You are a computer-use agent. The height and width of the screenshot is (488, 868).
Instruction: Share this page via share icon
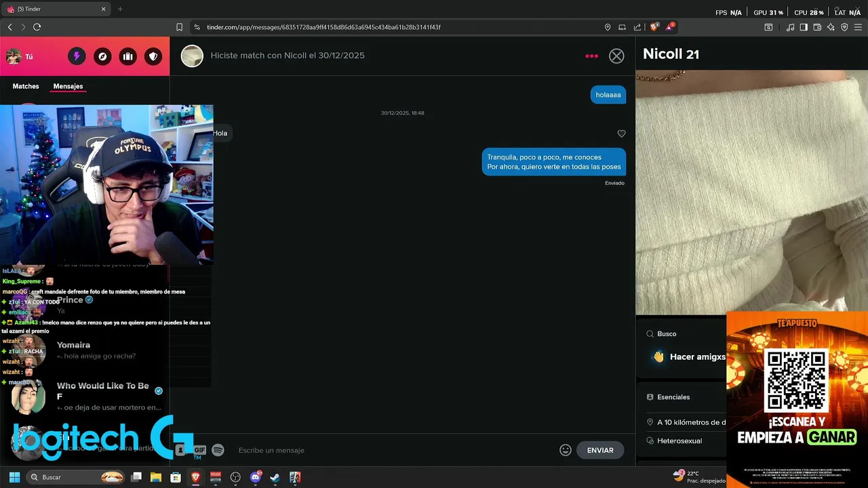pos(637,27)
